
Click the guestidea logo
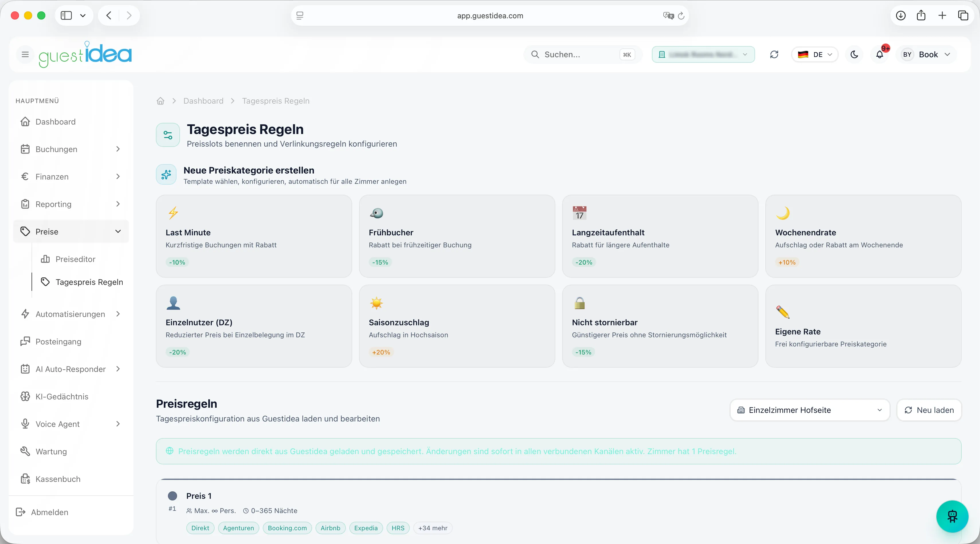[85, 54]
